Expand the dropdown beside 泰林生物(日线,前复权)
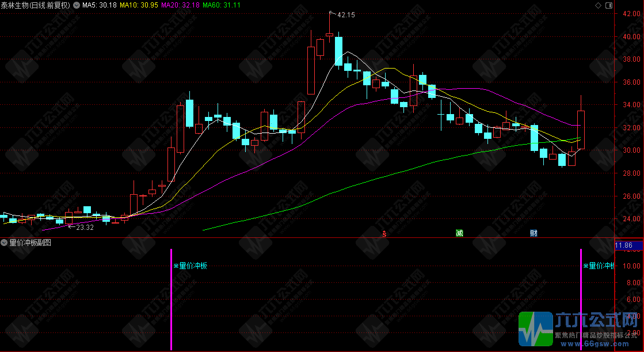This screenshot has width=644, height=352. tap(77, 5)
